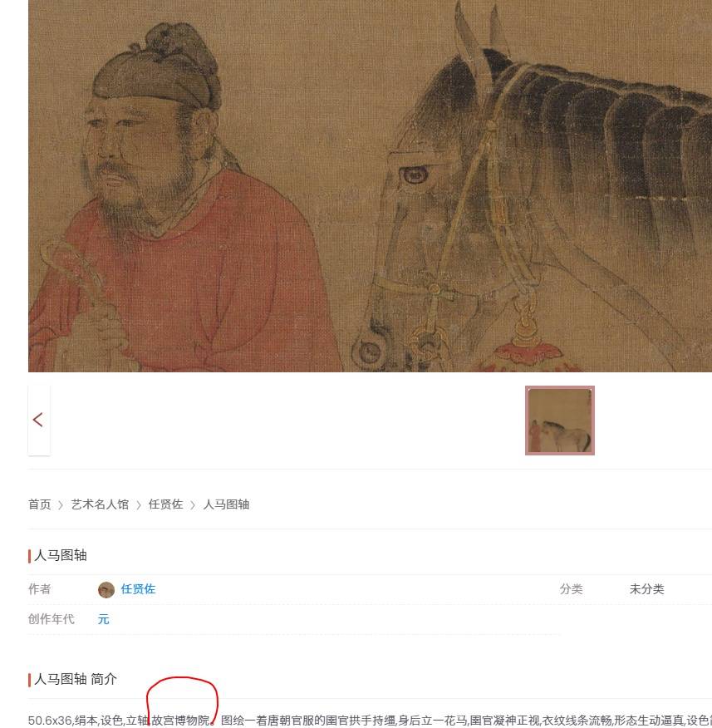Click 人马图轴 at the end of the breadcrumb
The height and width of the screenshot is (728, 712).
pyautogui.click(x=226, y=504)
